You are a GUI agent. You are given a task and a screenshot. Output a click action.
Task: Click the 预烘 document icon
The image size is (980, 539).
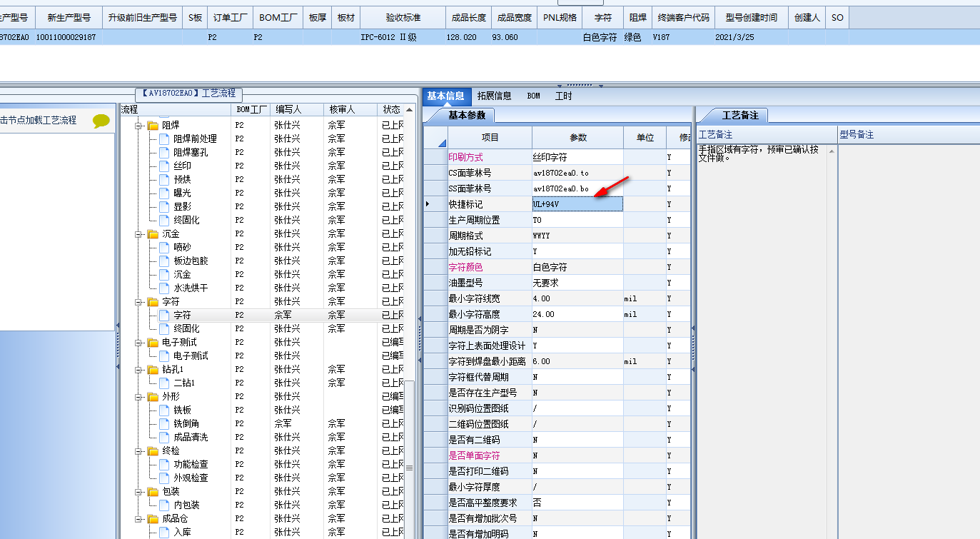[x=165, y=179]
